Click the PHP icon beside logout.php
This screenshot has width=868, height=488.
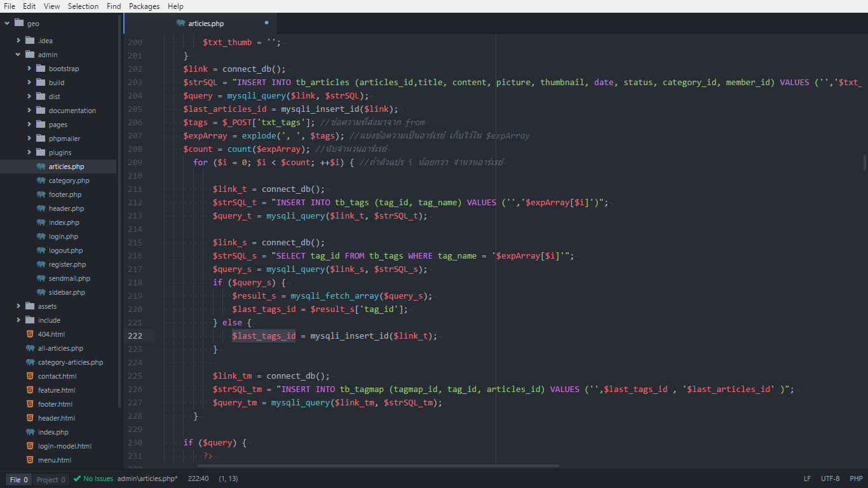tap(41, 250)
